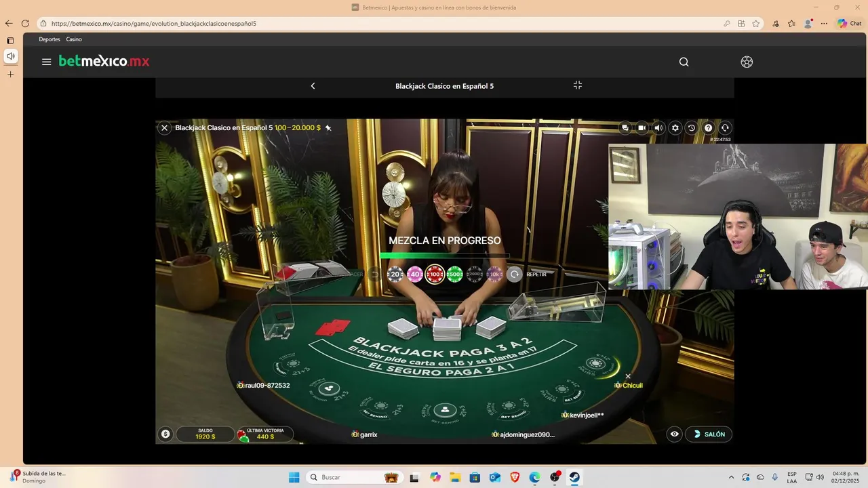
Task: Close the blackjack game with X button
Action: [x=164, y=127]
